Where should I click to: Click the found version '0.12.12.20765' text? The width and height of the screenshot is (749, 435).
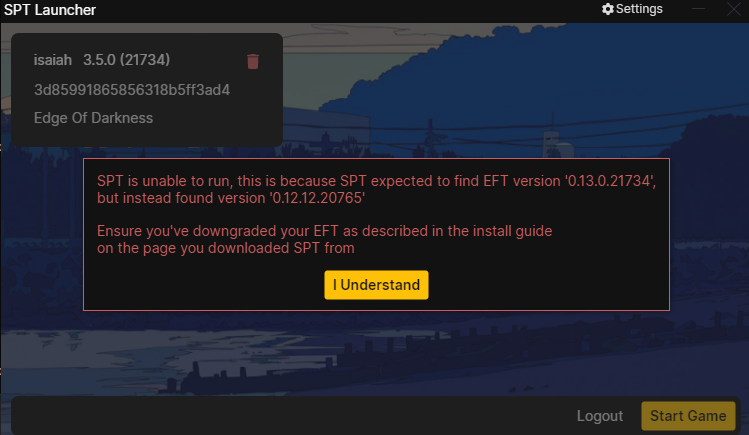(317, 198)
